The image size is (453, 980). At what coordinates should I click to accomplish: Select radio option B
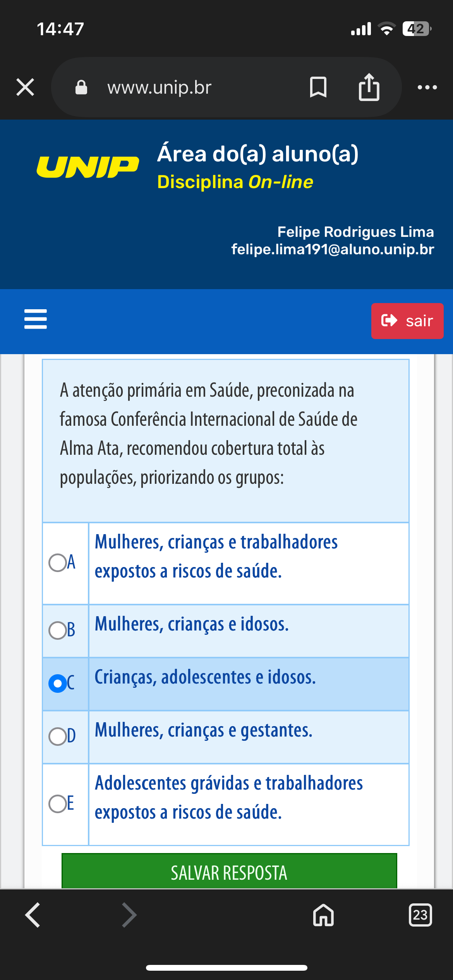tap(58, 630)
